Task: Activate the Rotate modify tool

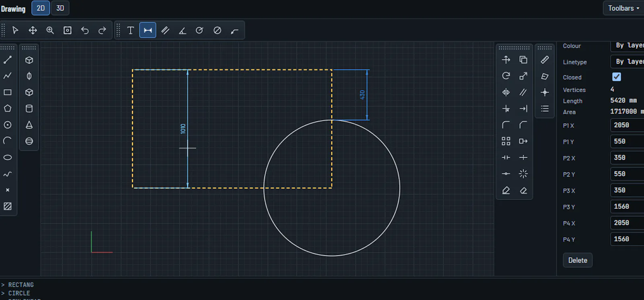Action: click(x=506, y=76)
